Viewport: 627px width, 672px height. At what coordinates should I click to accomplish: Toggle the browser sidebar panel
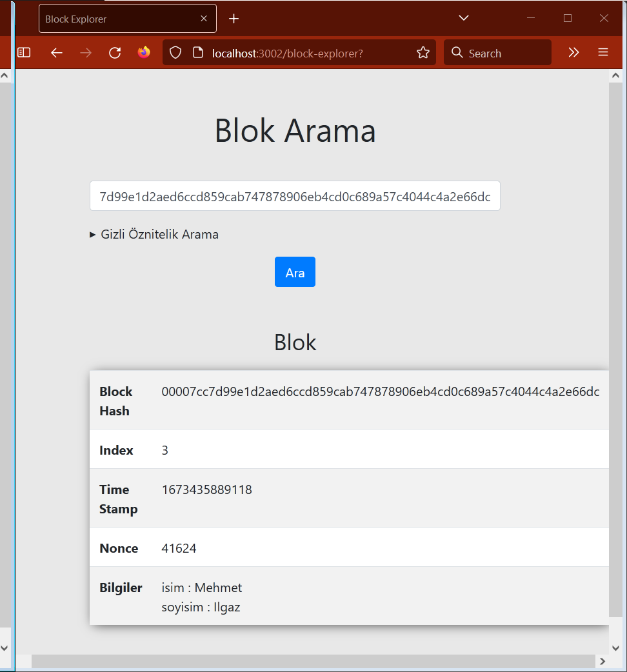24,53
